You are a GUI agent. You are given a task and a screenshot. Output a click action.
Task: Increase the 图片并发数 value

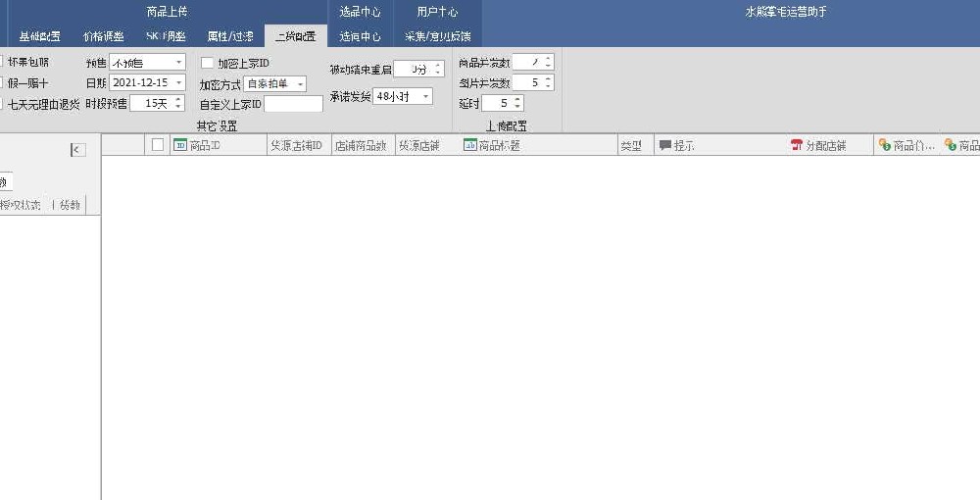point(548,78)
